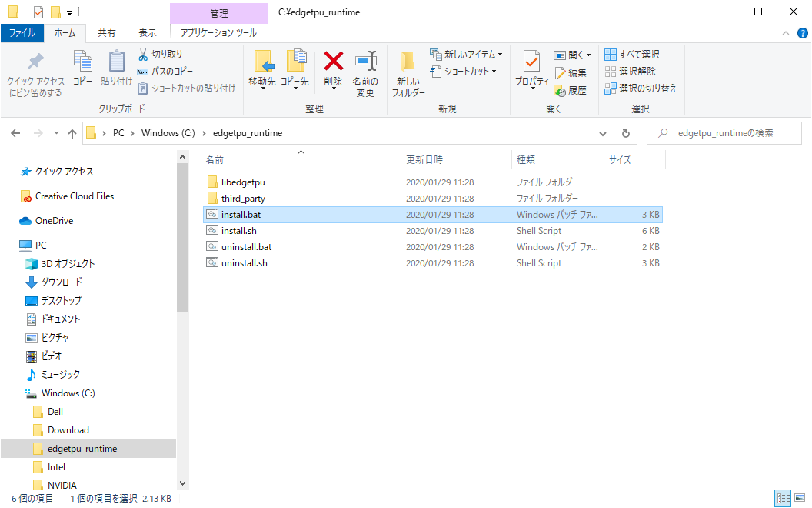Click Copy path (パスのコピー)
This screenshot has width=812, height=508.
(165, 72)
